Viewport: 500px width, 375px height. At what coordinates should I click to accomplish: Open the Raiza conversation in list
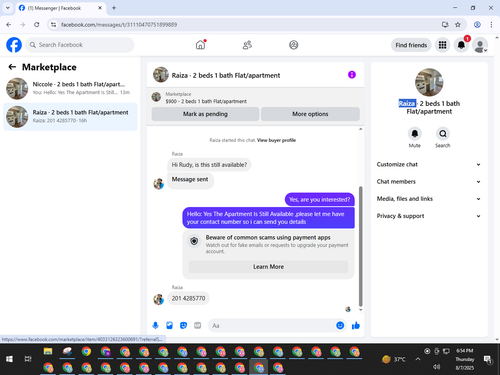point(70,117)
